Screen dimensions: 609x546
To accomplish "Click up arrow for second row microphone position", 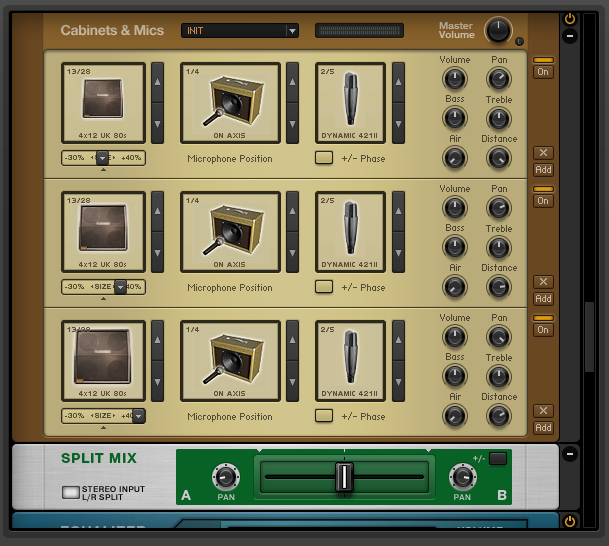I will pyautogui.click(x=292, y=211).
